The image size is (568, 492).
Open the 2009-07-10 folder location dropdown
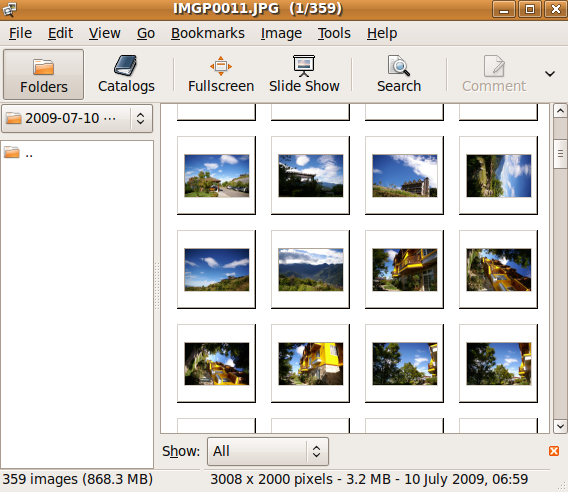pos(77,118)
